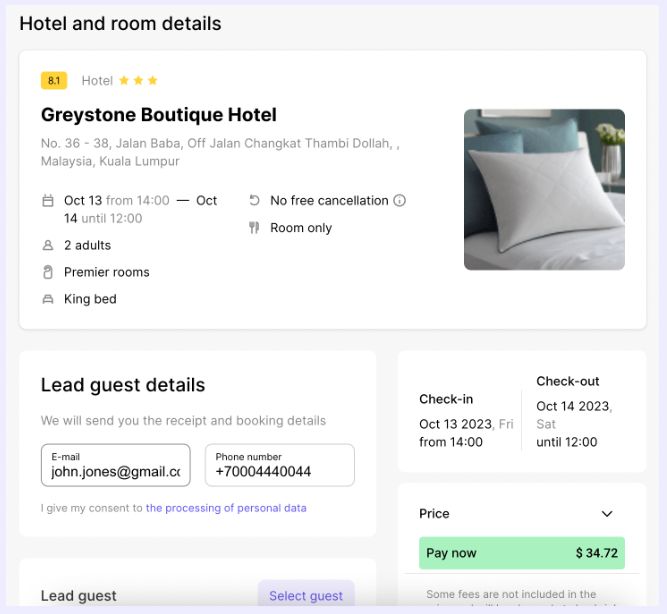The width and height of the screenshot is (667, 614).
Task: Click the Check-in date section
Action: click(465, 421)
